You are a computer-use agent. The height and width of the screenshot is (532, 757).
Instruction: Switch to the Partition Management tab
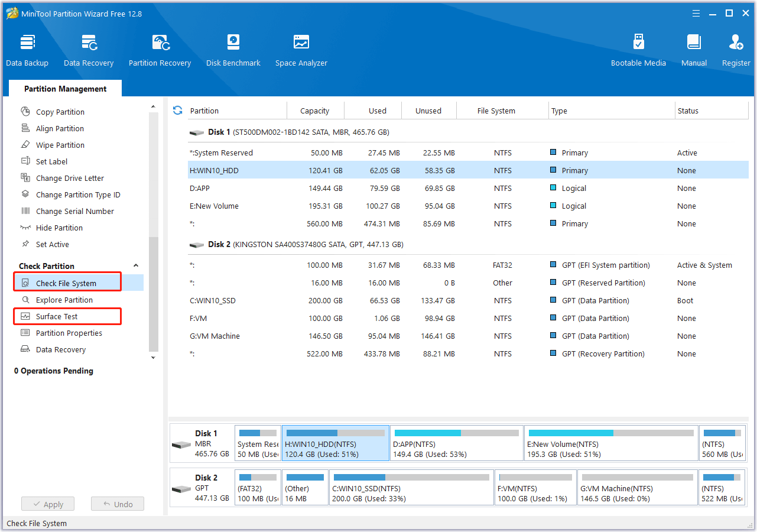(x=66, y=89)
